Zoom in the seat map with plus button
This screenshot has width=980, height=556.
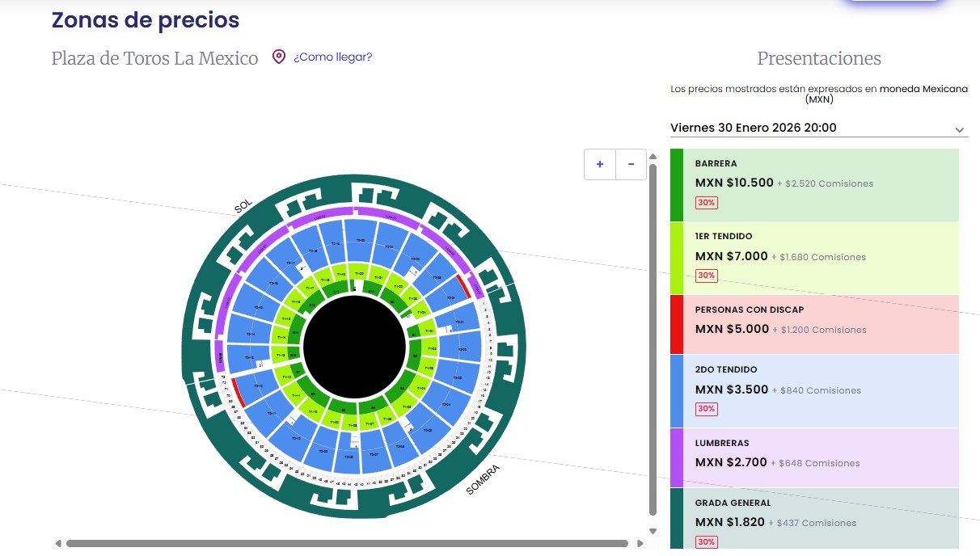coord(599,164)
